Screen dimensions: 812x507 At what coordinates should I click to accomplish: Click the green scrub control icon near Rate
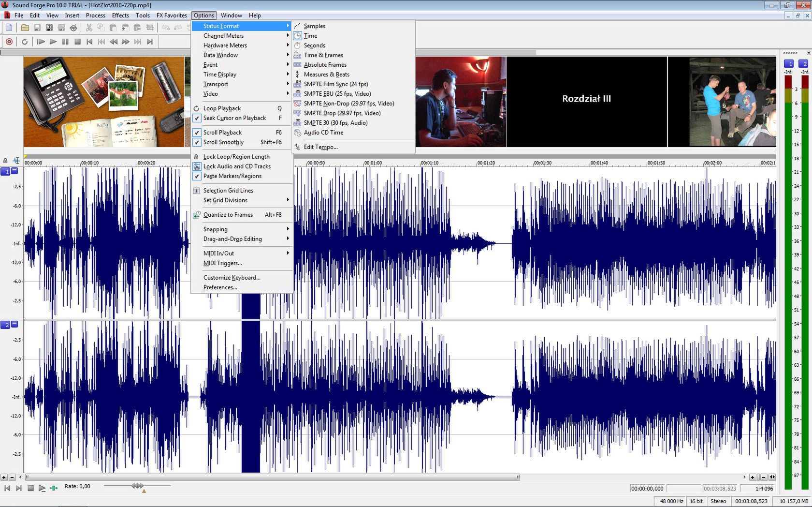54,488
